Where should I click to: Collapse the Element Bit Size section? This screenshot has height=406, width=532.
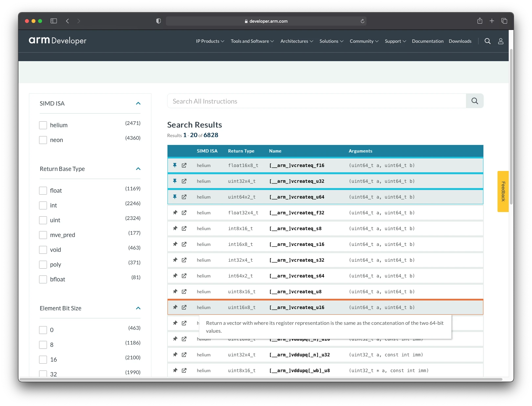(138, 308)
